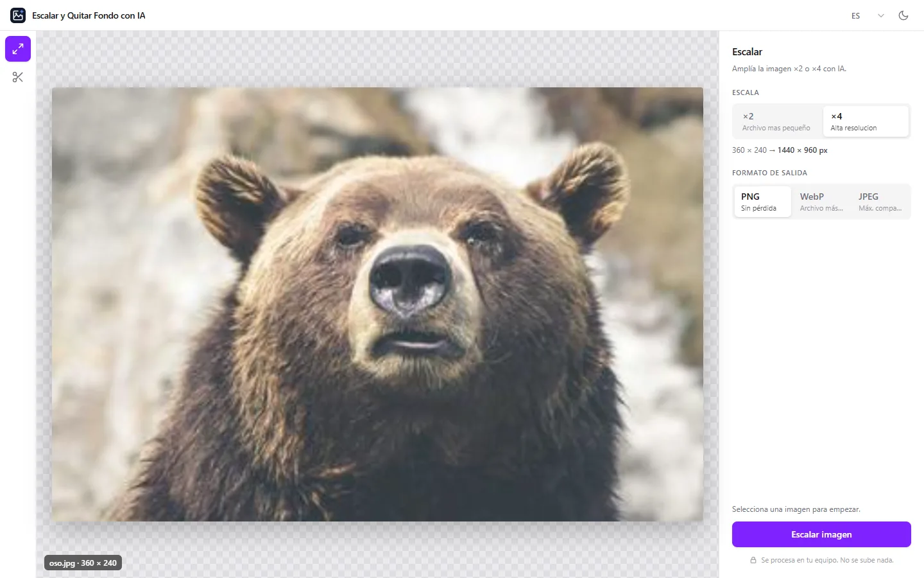
Task: Click the app logo icon
Action: 18,15
